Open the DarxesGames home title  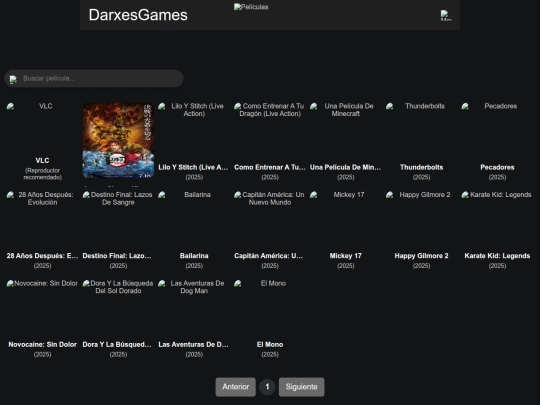tap(138, 15)
